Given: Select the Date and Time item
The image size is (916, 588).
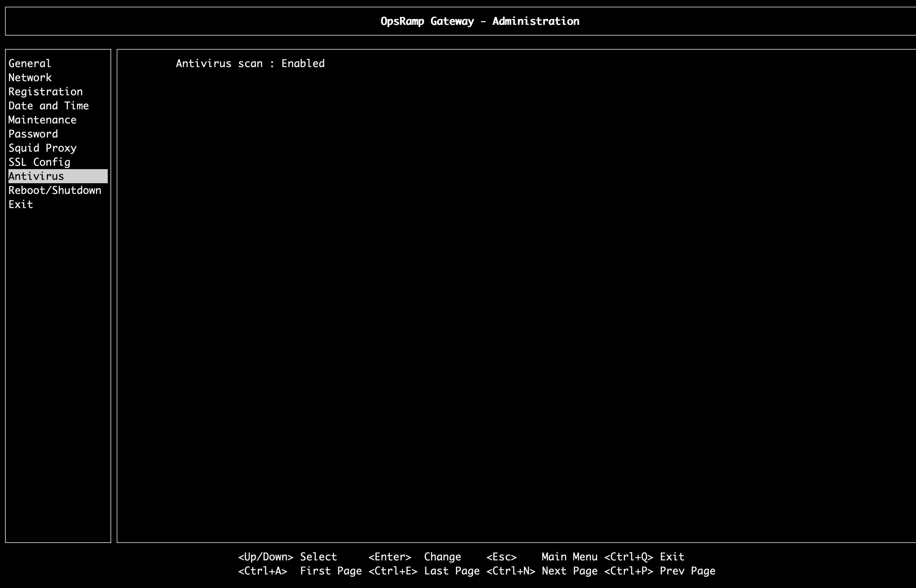Looking at the screenshot, I should point(49,106).
